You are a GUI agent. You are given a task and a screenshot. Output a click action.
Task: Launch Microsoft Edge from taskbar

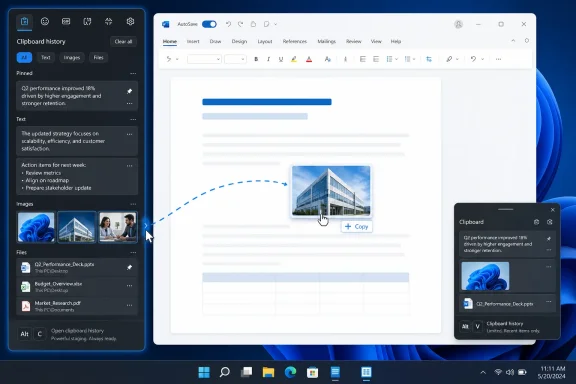point(290,372)
